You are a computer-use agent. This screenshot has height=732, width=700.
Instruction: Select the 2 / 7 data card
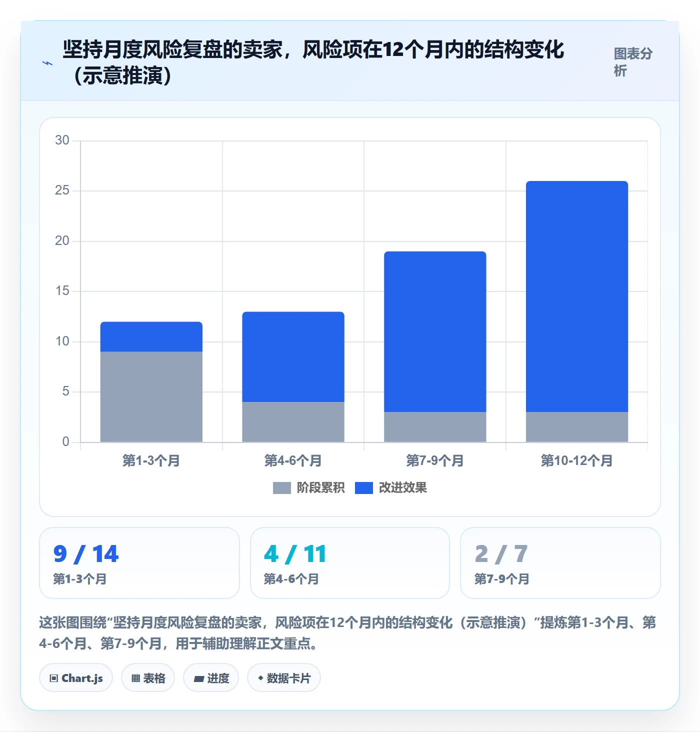click(560, 563)
